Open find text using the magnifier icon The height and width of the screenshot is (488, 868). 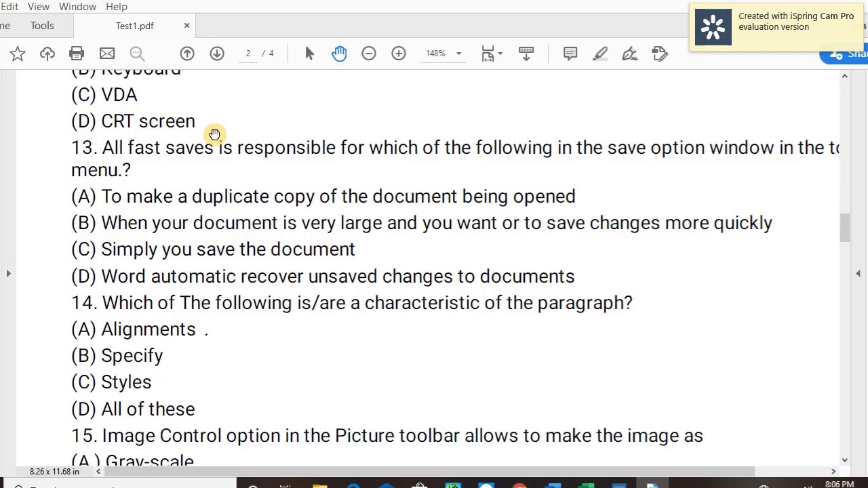(137, 54)
